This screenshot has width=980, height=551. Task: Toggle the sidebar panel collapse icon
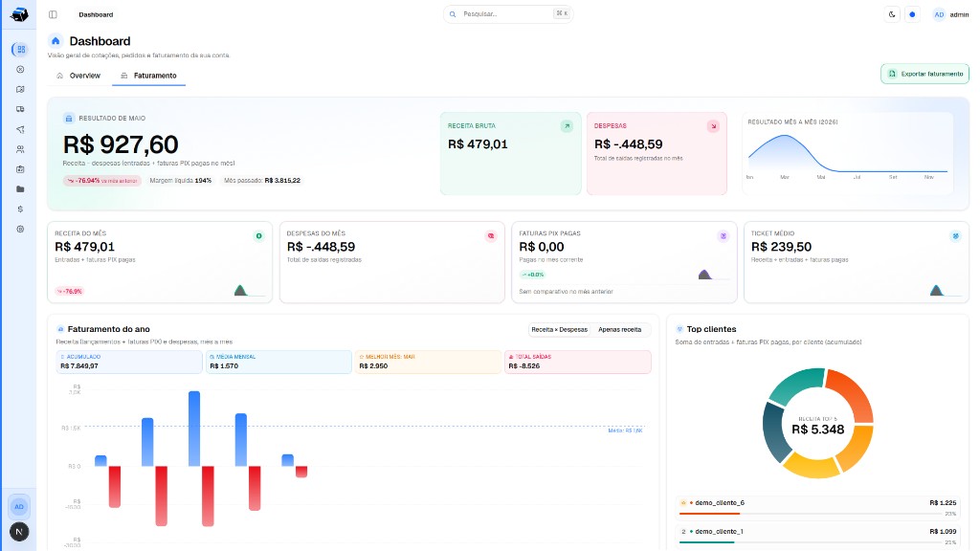[54, 14]
